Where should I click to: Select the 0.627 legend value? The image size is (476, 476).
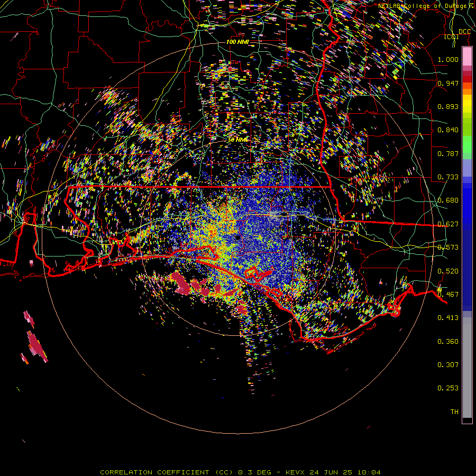(448, 224)
